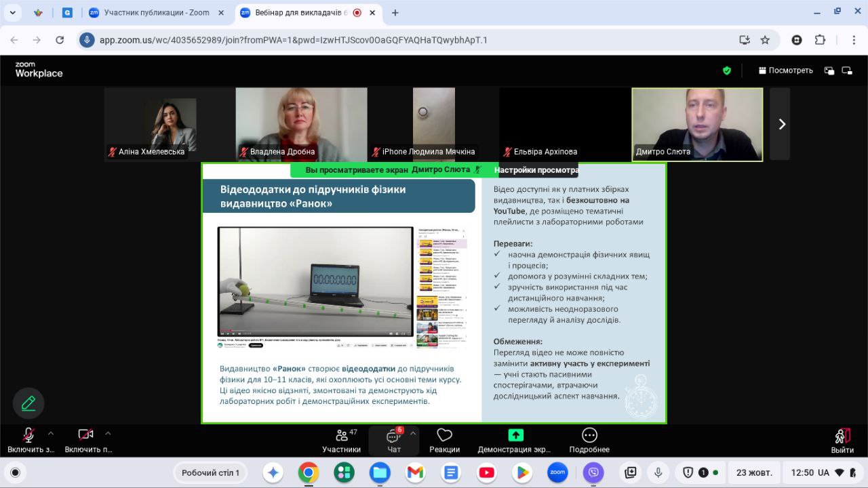The width and height of the screenshot is (868, 488).
Task: Click the Leave meeting icon
Action: 842,436
